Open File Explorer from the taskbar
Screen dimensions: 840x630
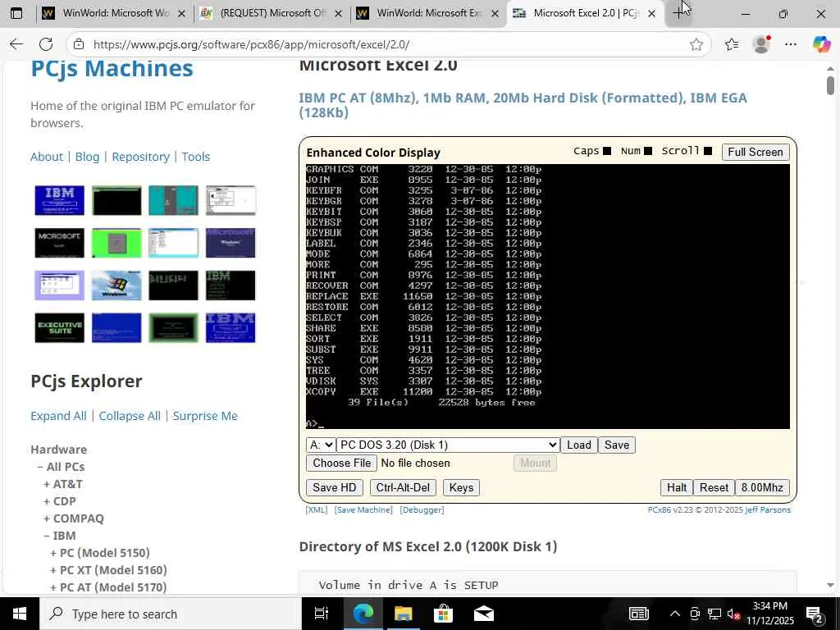tap(403, 614)
